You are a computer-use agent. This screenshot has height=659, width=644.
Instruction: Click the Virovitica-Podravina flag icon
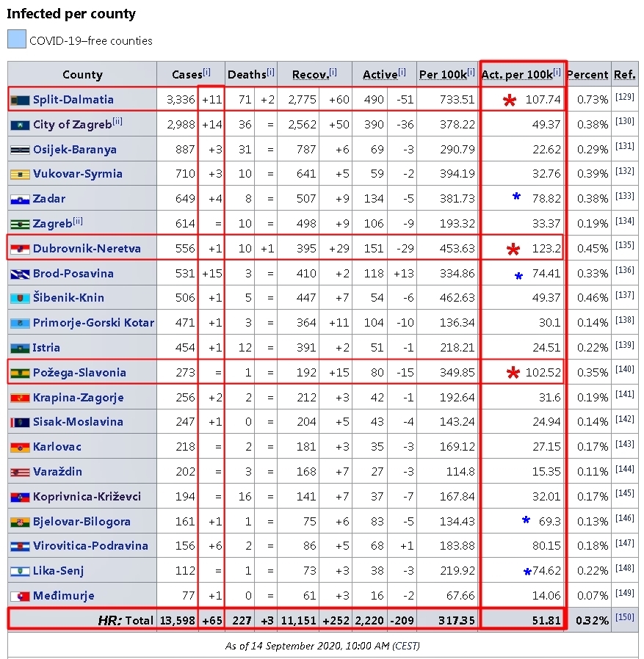click(20, 547)
